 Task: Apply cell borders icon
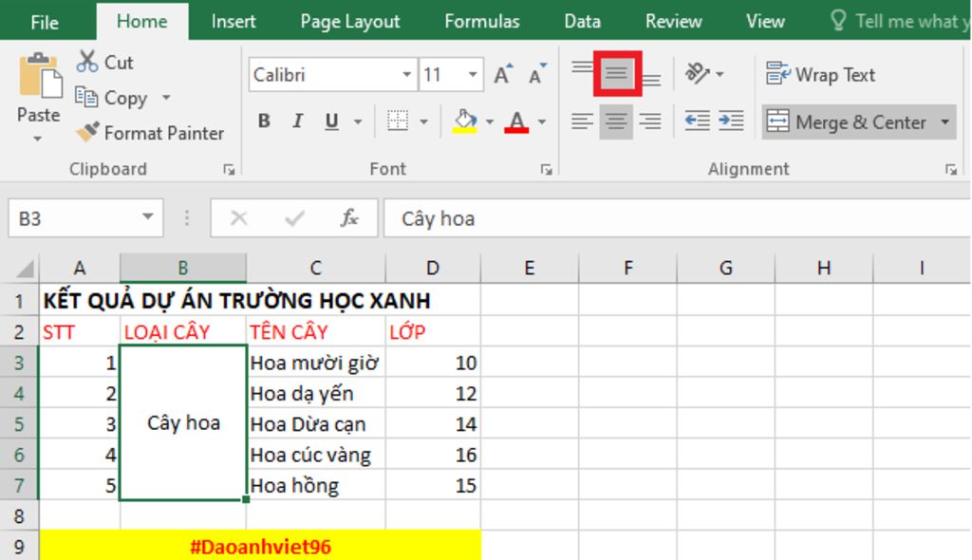(x=398, y=121)
